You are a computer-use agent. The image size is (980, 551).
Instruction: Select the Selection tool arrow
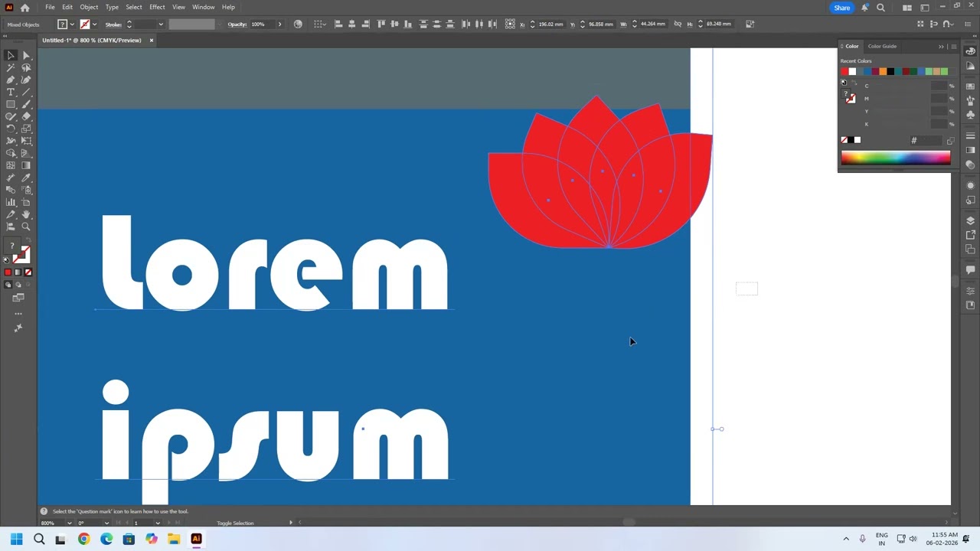(x=11, y=55)
